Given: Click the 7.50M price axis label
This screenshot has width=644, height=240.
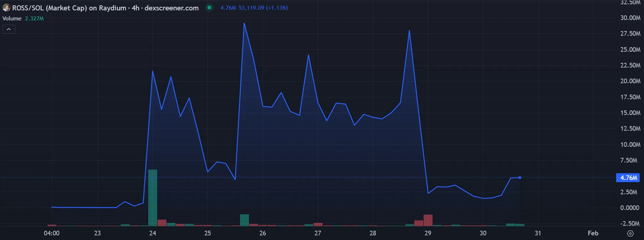Looking at the screenshot, I should (629, 160).
